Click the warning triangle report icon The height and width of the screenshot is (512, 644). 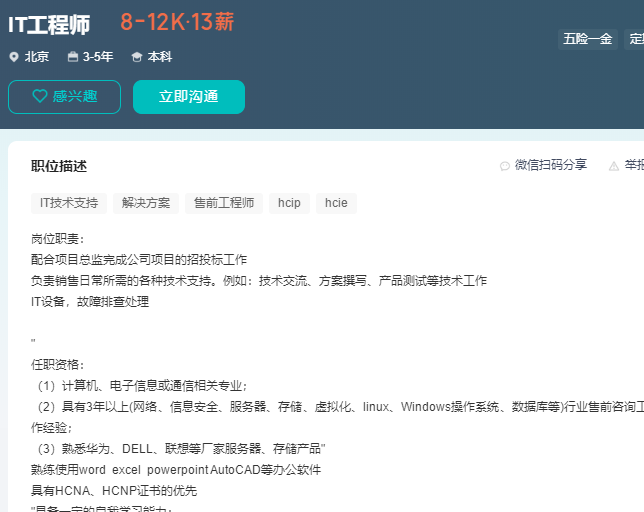[614, 166]
